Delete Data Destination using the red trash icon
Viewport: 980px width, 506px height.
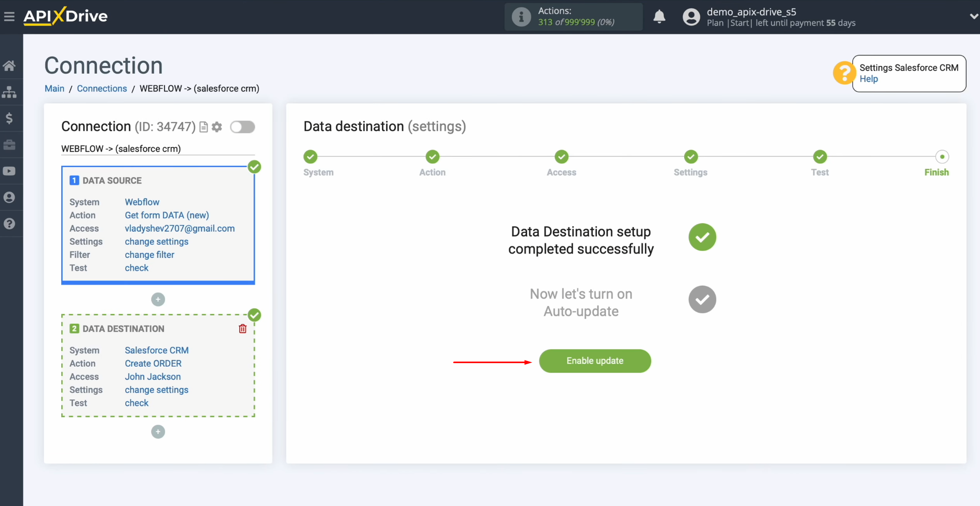(x=242, y=328)
